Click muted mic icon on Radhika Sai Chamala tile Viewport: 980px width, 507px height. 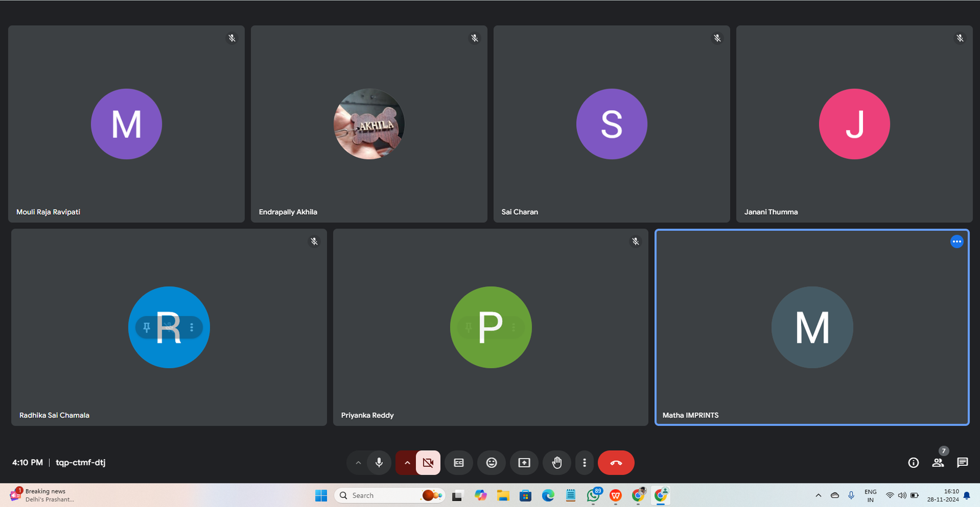pyautogui.click(x=314, y=241)
